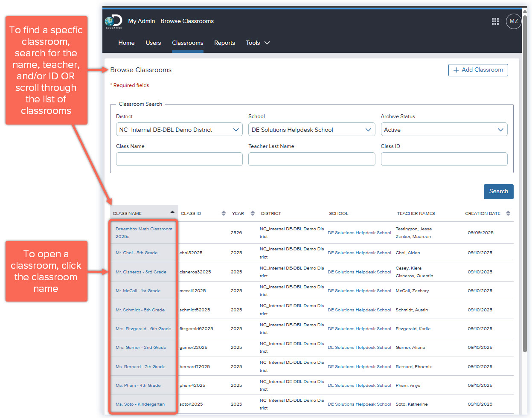This screenshot has width=532, height=418.
Task: Sort table by Creation Date arrows
Action: 508,213
